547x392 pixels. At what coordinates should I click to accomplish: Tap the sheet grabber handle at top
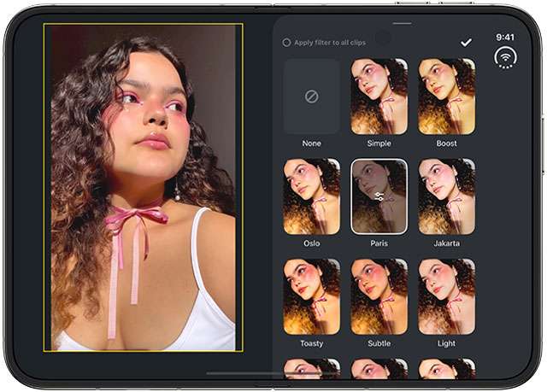[402, 23]
